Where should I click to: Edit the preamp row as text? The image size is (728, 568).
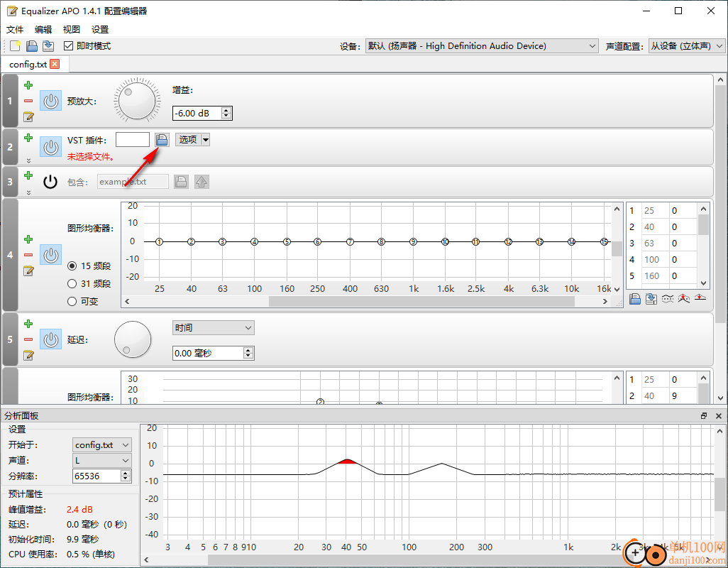(x=28, y=116)
